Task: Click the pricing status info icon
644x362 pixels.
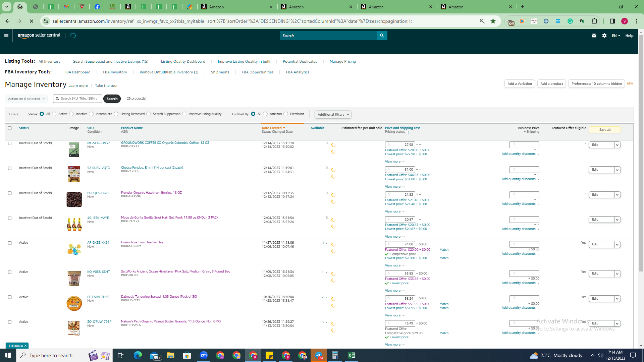Action: click(407, 132)
